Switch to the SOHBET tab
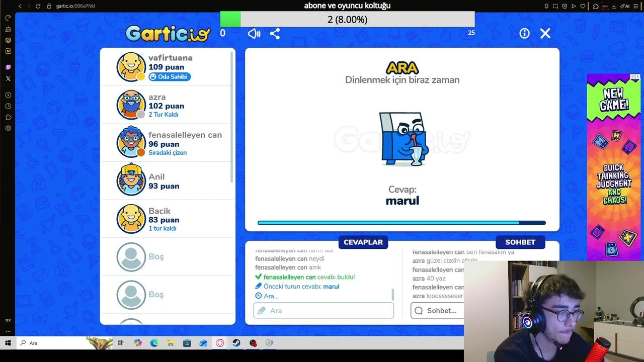 tap(520, 242)
